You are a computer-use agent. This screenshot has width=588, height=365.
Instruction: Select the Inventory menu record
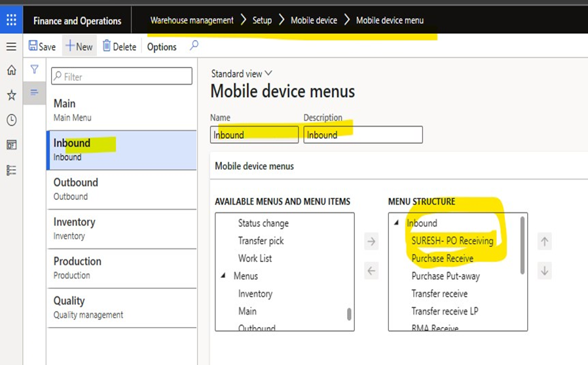point(122,229)
